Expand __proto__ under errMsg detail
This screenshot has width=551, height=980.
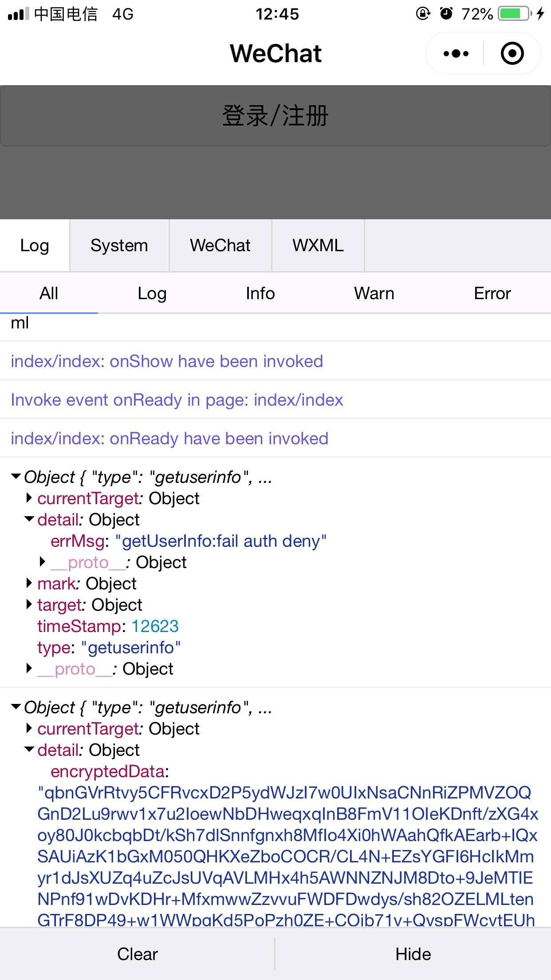coord(43,562)
